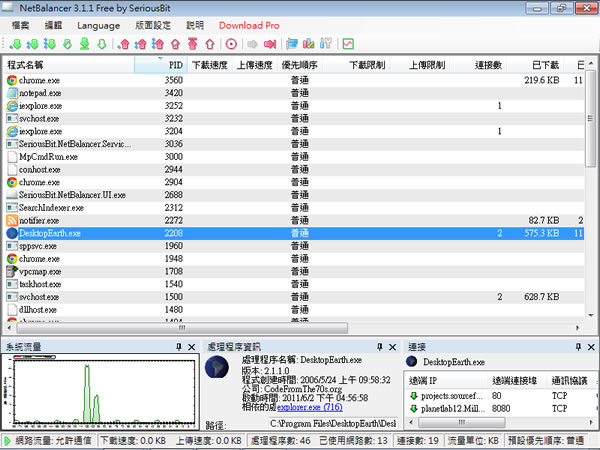This screenshot has width=600, height=450.
Task: Click the red circle target toolbar icon
Action: (231, 44)
